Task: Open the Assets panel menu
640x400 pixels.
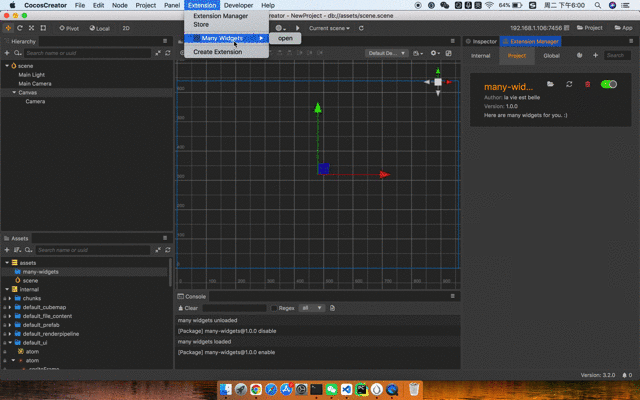Action: coord(165,238)
